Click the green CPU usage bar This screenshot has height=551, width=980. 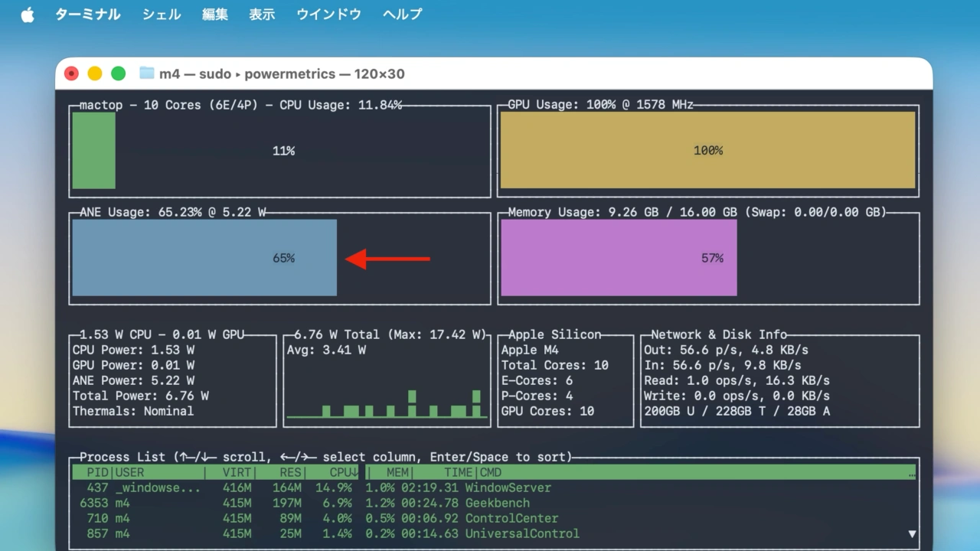(x=94, y=151)
